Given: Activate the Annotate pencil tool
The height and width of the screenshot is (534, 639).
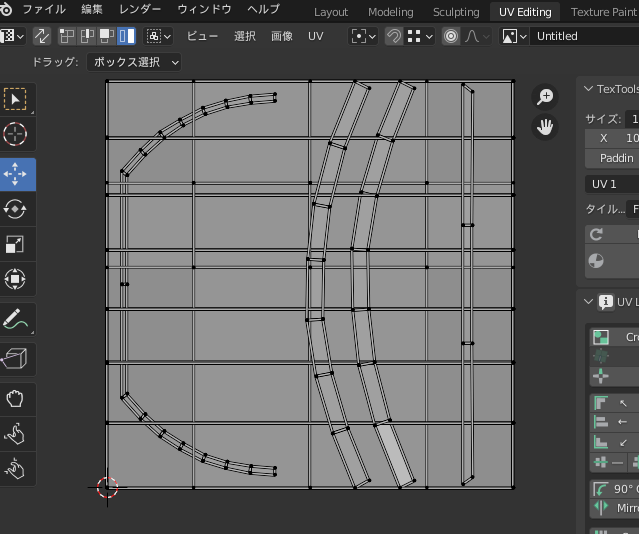Looking at the screenshot, I should pyautogui.click(x=15, y=320).
